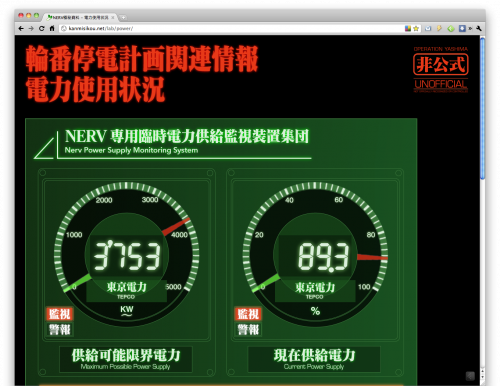Click the colorful icon left of the star
The width and height of the screenshot is (500, 386).
point(408,29)
